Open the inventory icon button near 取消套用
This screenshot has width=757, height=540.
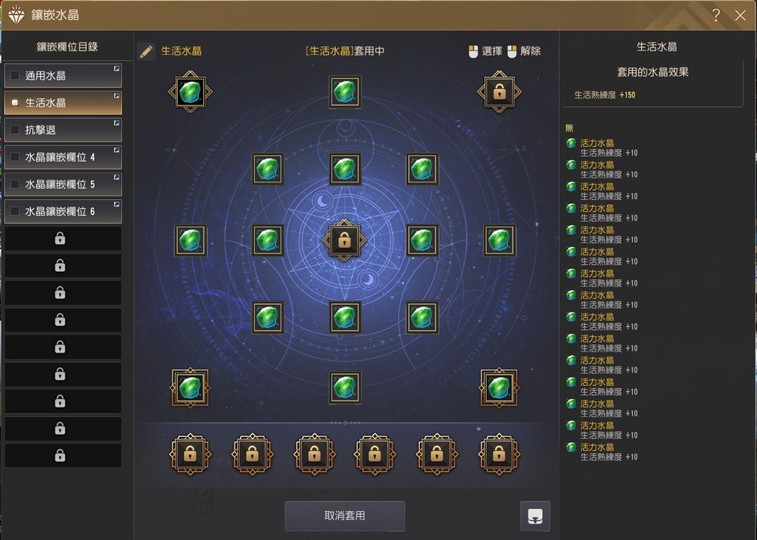coord(535,516)
